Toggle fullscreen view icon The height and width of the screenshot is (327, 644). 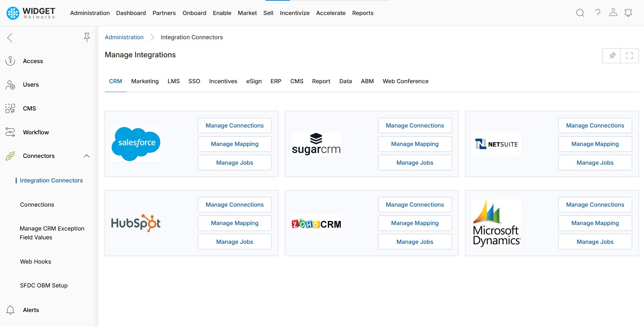[x=629, y=56]
